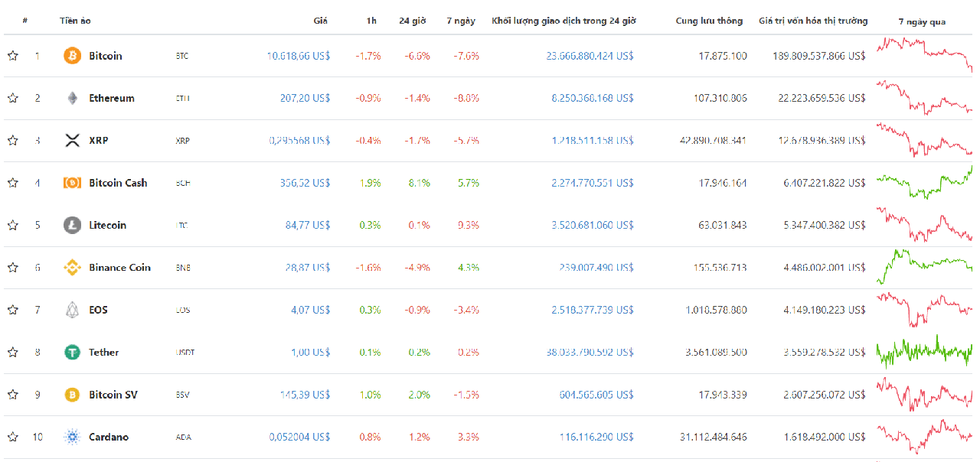Star Bitcoin as a favorite

click(x=13, y=56)
